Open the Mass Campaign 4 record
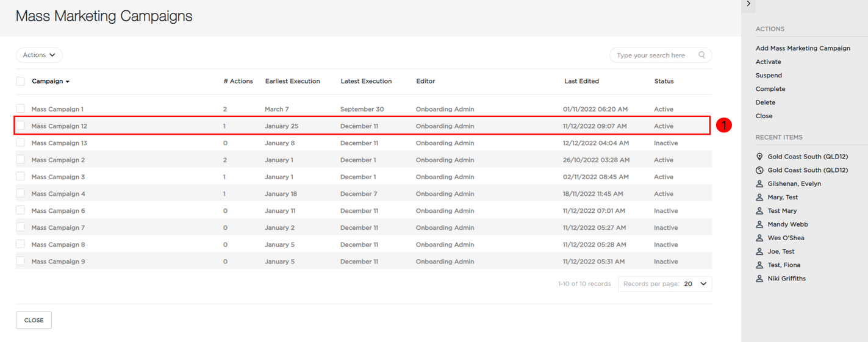Image resolution: width=868 pixels, height=342 pixels. pyautogui.click(x=59, y=194)
